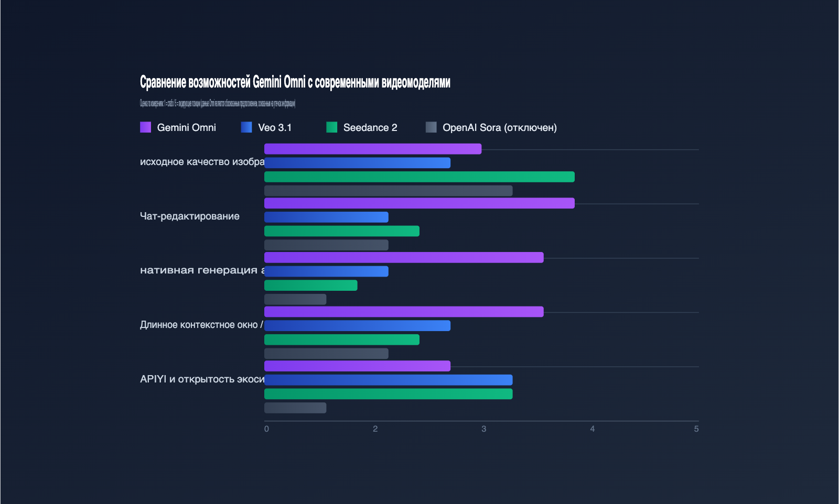
Task: Click the x-axis tick label 2
Action: pos(375,429)
